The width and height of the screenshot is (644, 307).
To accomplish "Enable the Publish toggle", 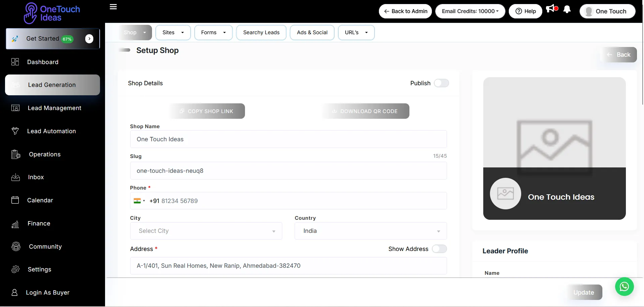I will tap(441, 83).
